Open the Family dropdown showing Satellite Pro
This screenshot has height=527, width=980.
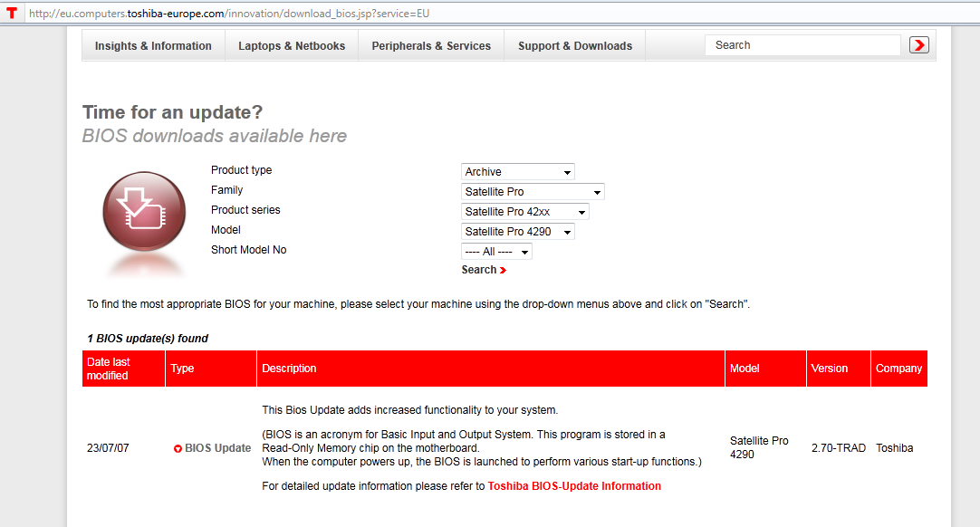(x=533, y=192)
